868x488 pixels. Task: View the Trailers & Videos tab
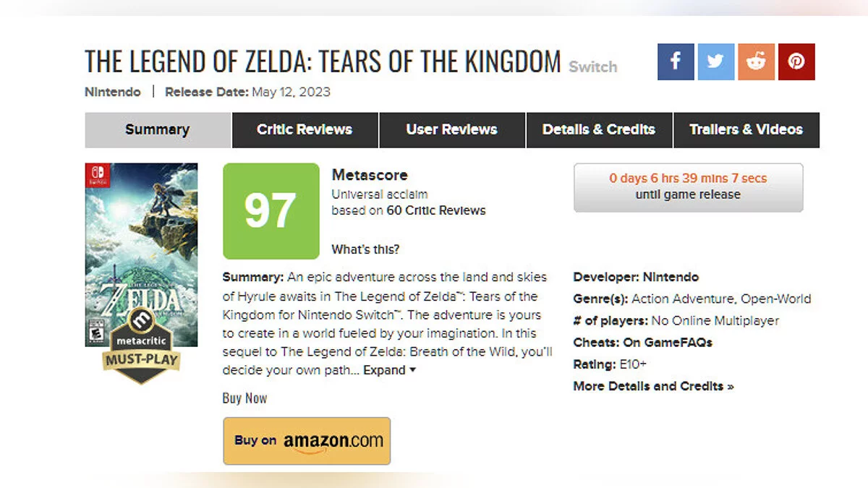pos(746,130)
